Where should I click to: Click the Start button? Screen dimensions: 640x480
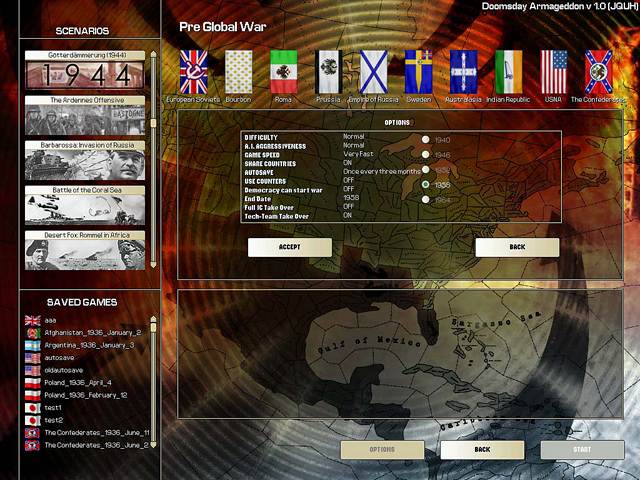(582, 449)
